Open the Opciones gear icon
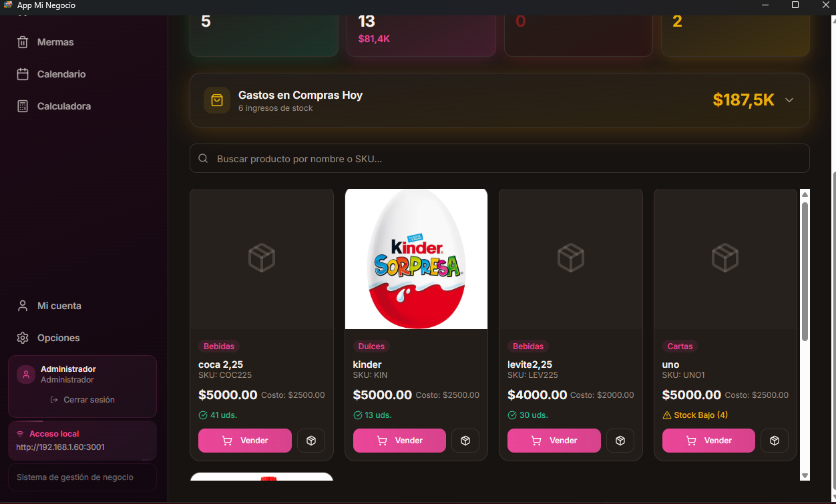The height and width of the screenshot is (504, 836). click(x=23, y=338)
